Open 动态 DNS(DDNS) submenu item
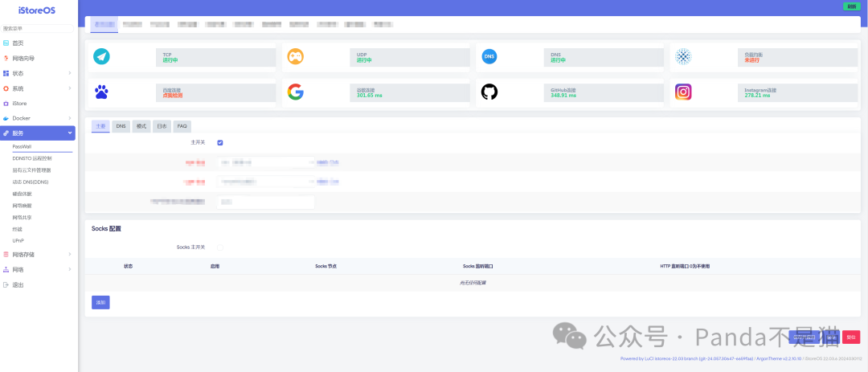 click(31, 182)
